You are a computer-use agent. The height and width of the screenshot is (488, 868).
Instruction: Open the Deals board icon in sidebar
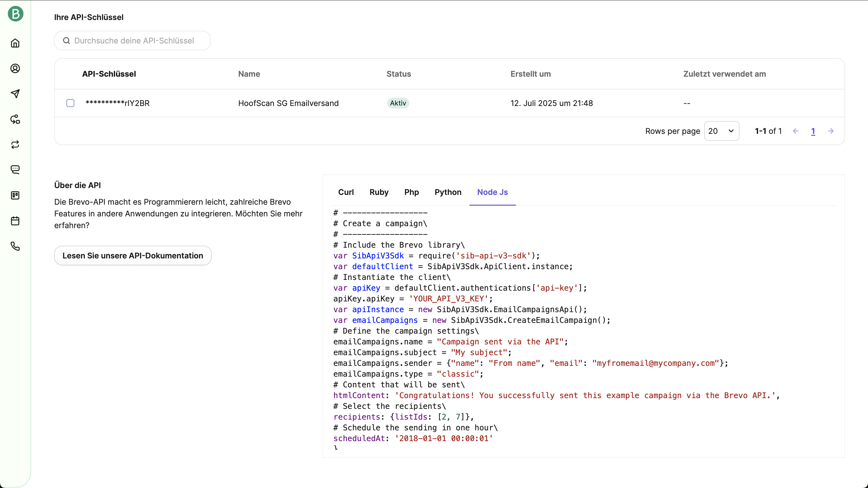15,195
